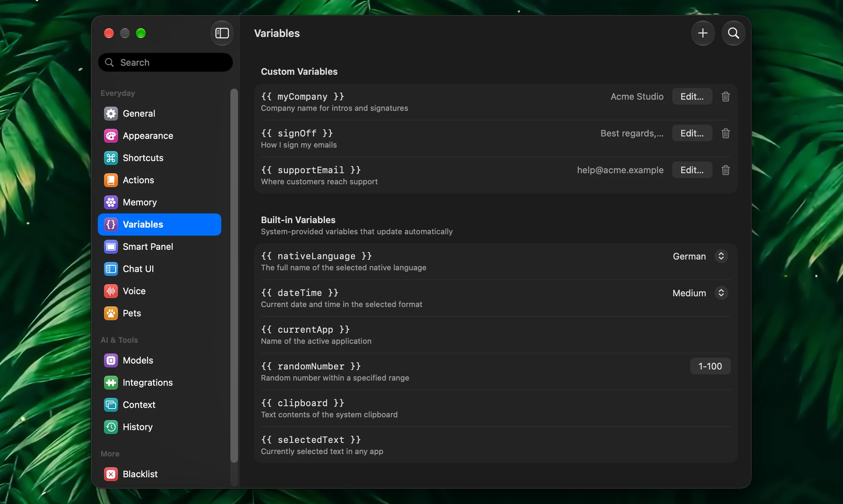
Task: Click the Best regards,... value text
Action: click(632, 133)
